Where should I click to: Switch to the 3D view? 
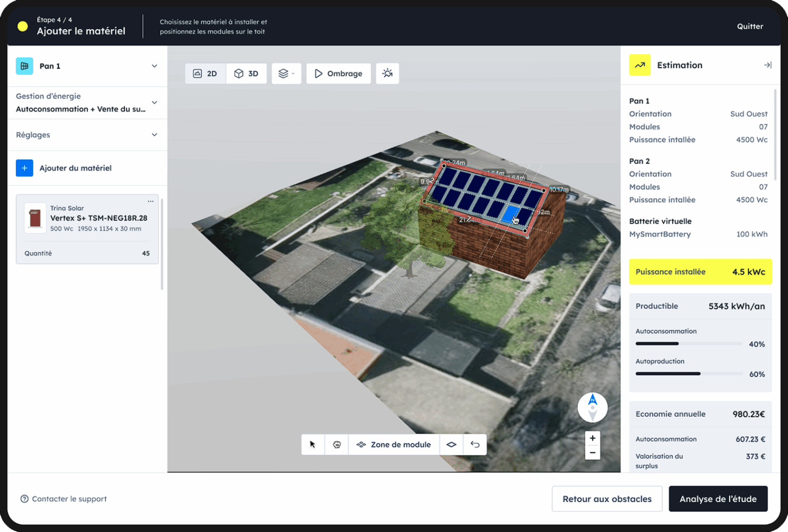tap(246, 73)
